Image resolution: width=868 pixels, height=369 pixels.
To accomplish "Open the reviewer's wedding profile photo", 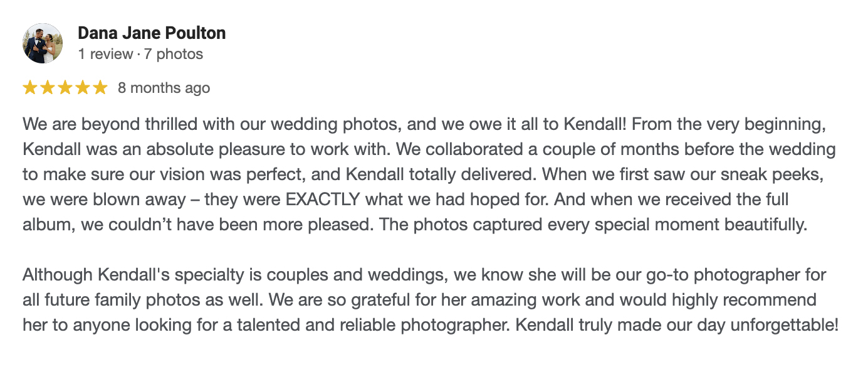I will coord(43,43).
